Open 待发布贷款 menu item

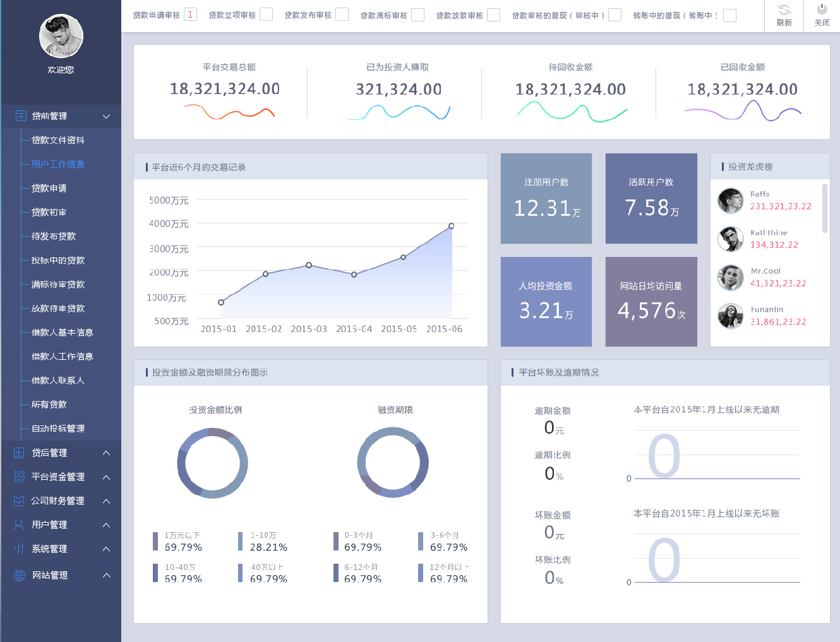[x=54, y=236]
